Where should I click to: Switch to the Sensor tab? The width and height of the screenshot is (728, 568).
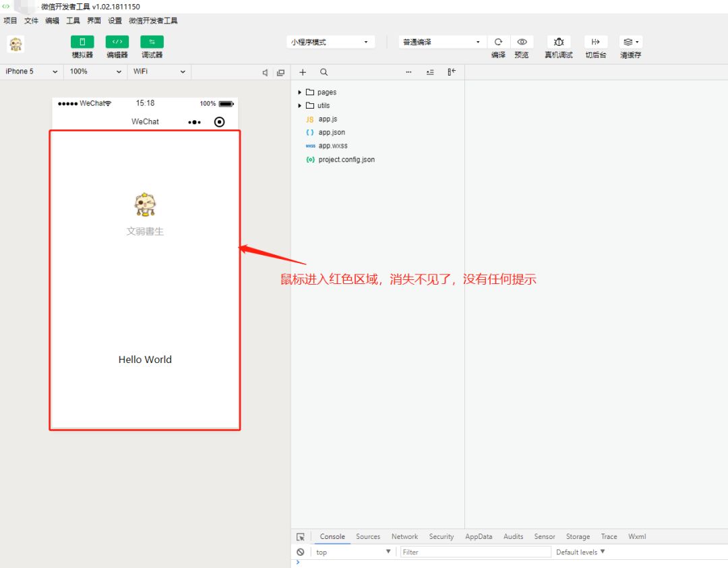click(544, 536)
